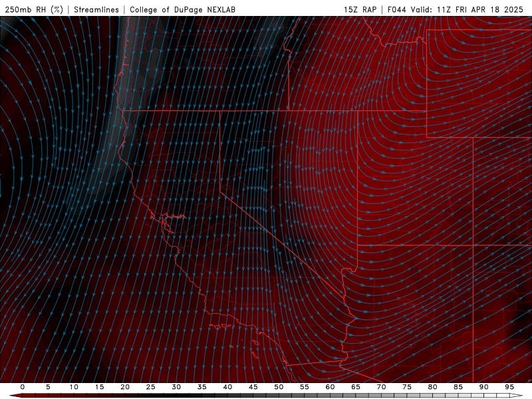Screen dimensions: 532x399
Task: Click the '75' colorbar tick label
Action: pyautogui.click(x=407, y=387)
